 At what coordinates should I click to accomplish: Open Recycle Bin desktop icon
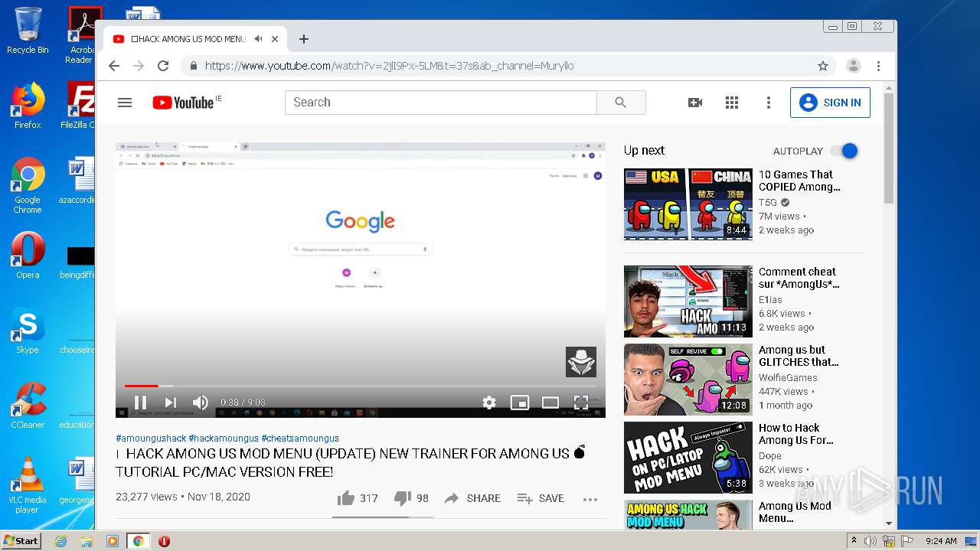point(28,31)
